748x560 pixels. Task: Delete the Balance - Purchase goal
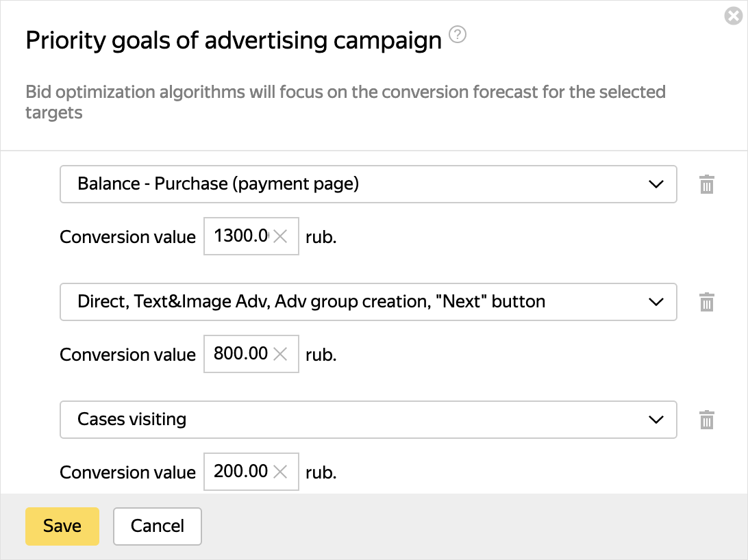(707, 184)
